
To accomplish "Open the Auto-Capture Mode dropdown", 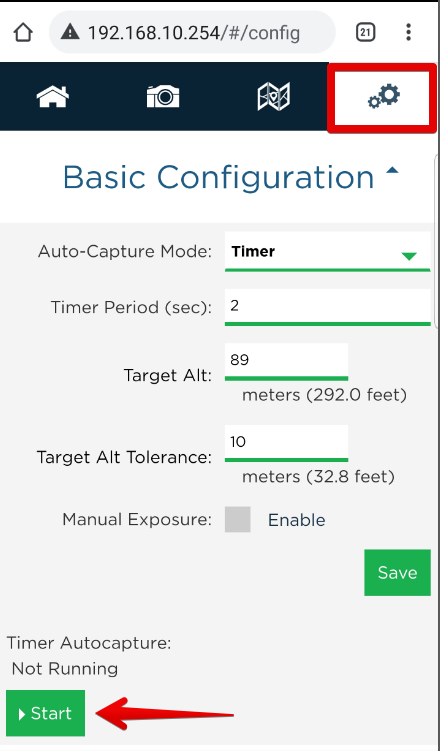I will [328, 251].
